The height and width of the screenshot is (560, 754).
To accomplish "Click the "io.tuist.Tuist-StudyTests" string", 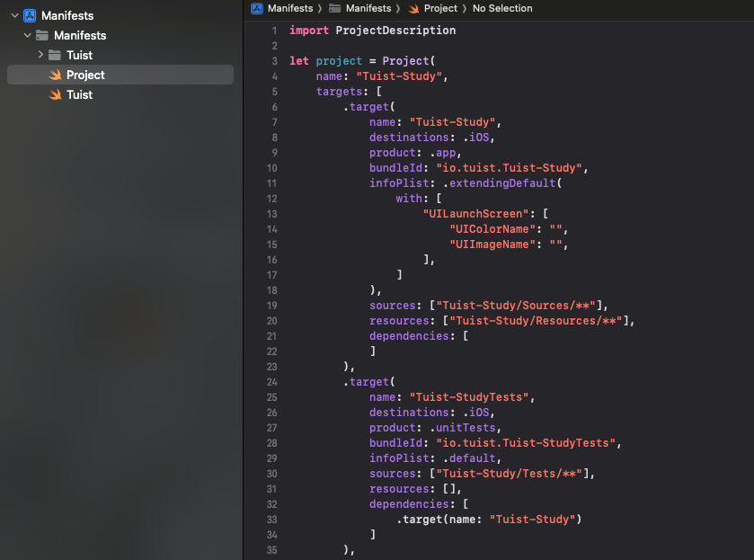I will pos(526,443).
